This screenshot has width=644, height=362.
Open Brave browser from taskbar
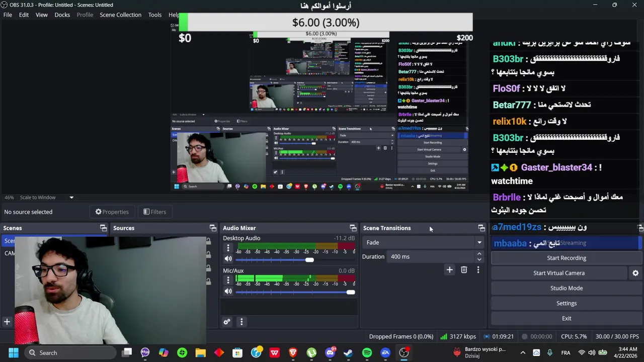click(x=293, y=352)
